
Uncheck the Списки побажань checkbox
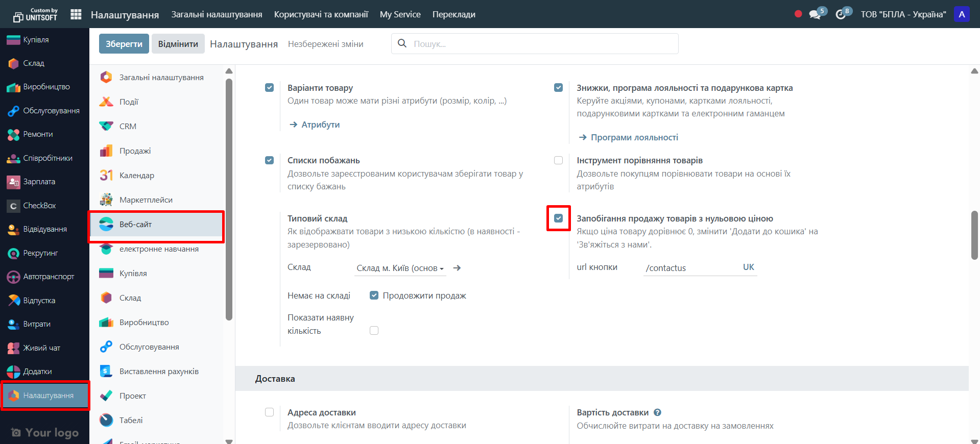pos(269,160)
